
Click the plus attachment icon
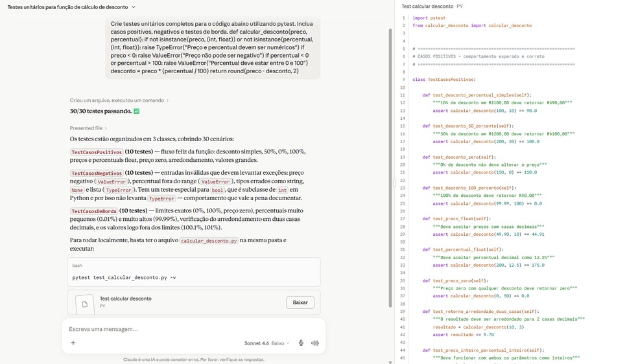(x=73, y=343)
